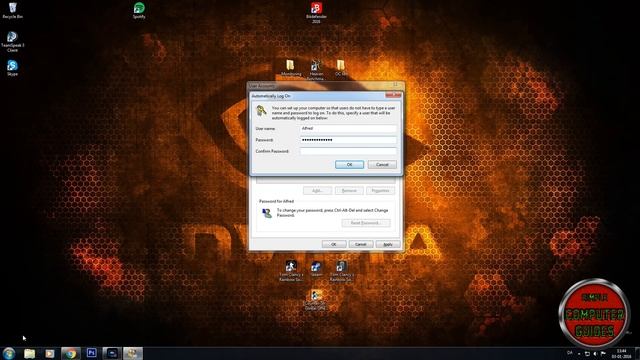Confirm Automatically Log On with OK

click(x=349, y=164)
